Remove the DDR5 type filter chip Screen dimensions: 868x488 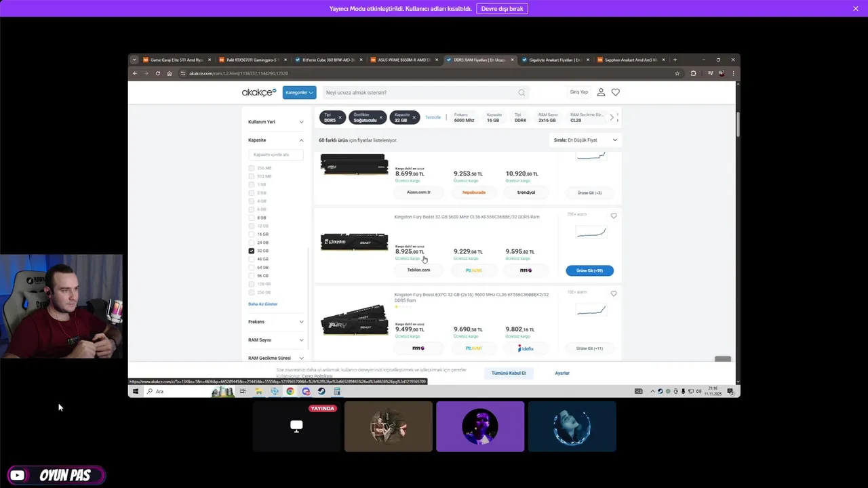340,117
